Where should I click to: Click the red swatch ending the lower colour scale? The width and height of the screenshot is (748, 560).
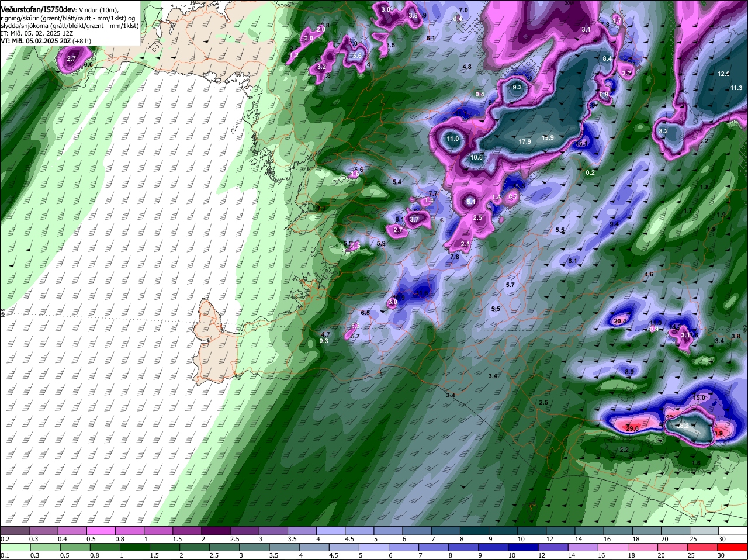click(733, 548)
